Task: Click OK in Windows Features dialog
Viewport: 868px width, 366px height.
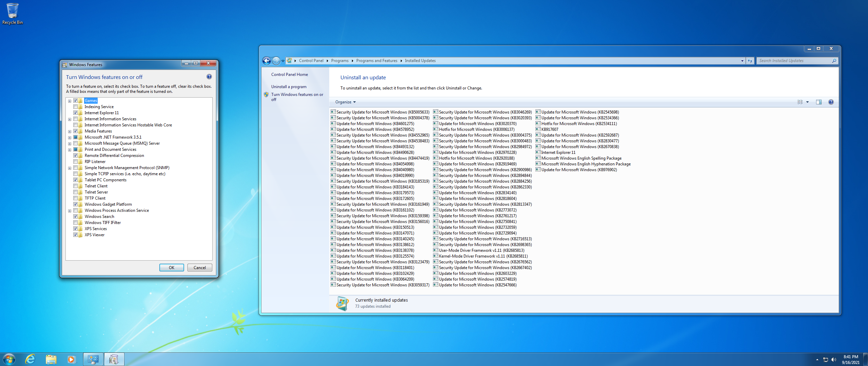Action: pos(172,267)
